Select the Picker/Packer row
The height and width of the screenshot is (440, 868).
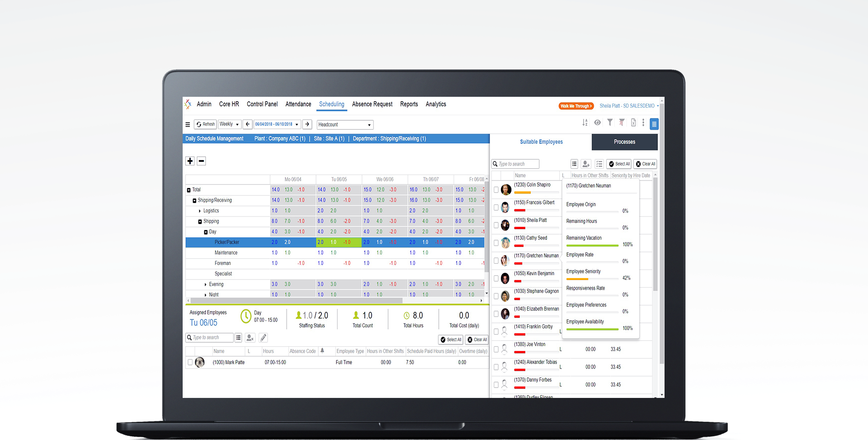pos(335,242)
